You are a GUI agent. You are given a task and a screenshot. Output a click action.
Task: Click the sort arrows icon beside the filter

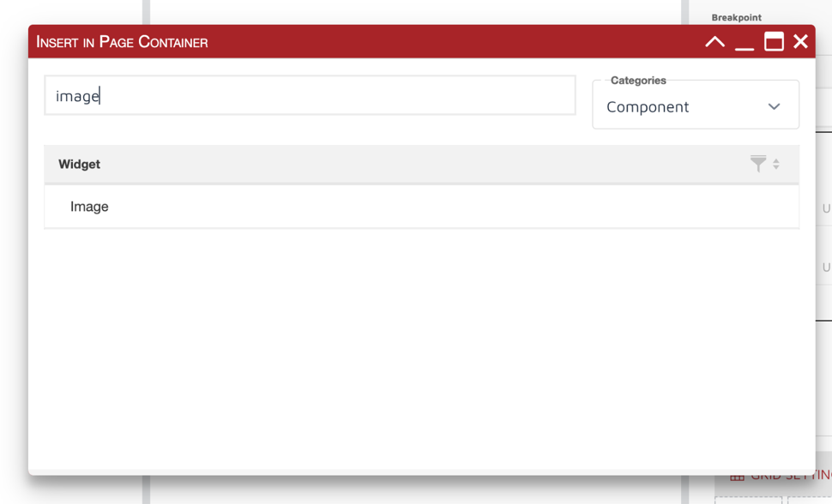tap(776, 164)
